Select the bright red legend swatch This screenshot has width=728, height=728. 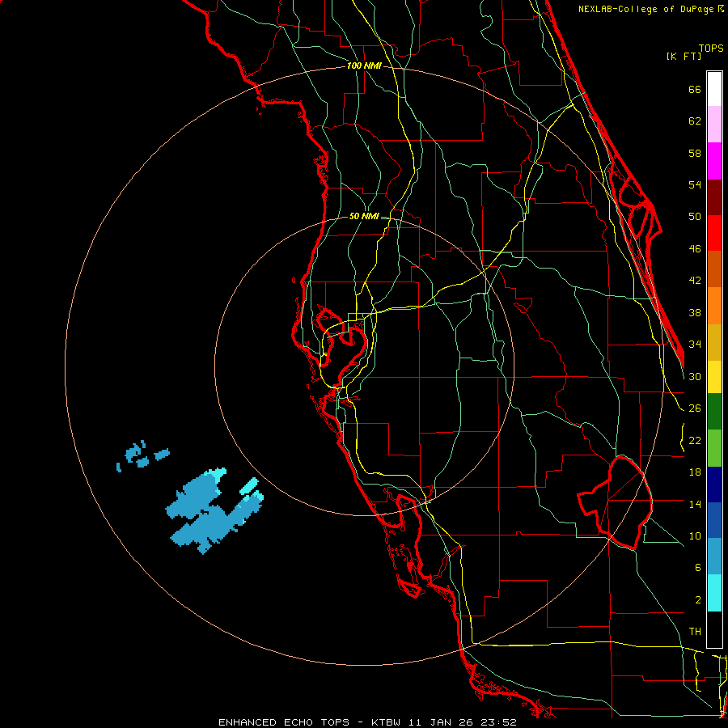(714, 233)
